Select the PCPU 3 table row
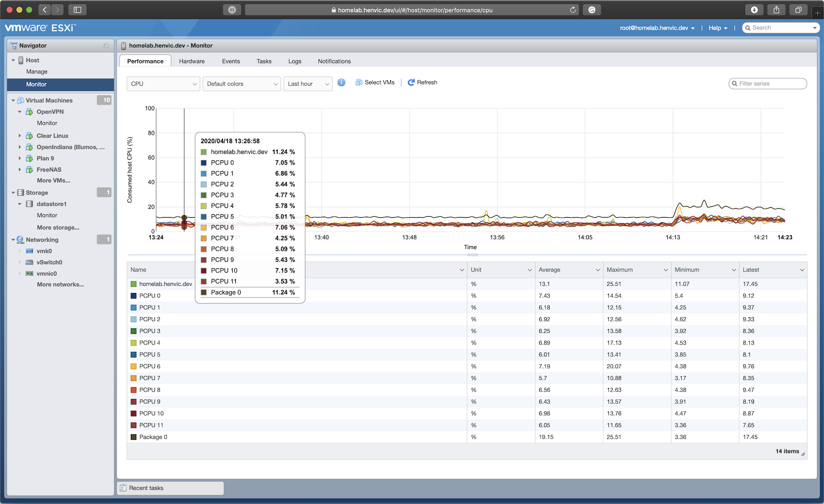This screenshot has width=824, height=504. pyautogui.click(x=467, y=331)
